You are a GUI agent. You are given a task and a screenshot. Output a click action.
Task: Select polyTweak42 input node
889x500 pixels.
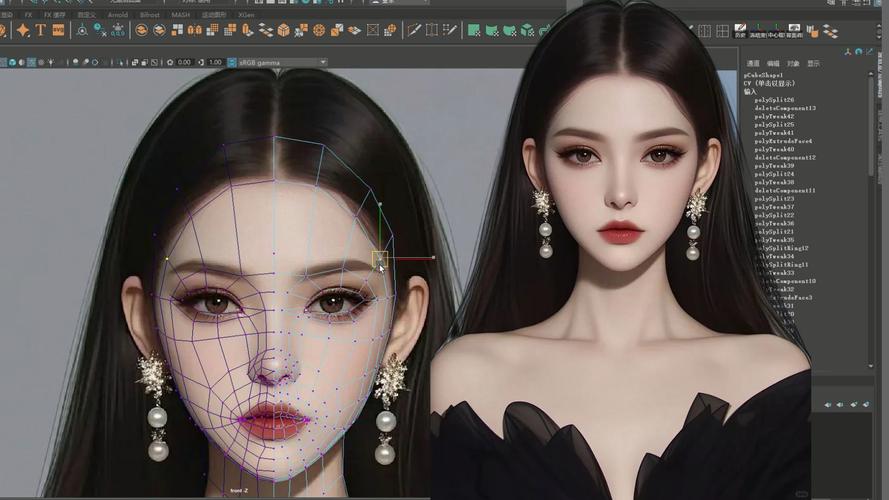pos(774,116)
